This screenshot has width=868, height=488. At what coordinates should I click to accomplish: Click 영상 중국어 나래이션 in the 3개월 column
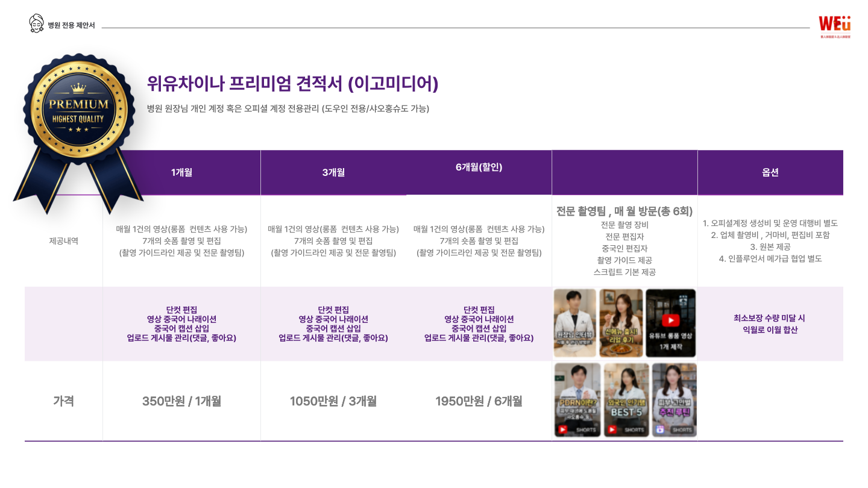tap(333, 319)
